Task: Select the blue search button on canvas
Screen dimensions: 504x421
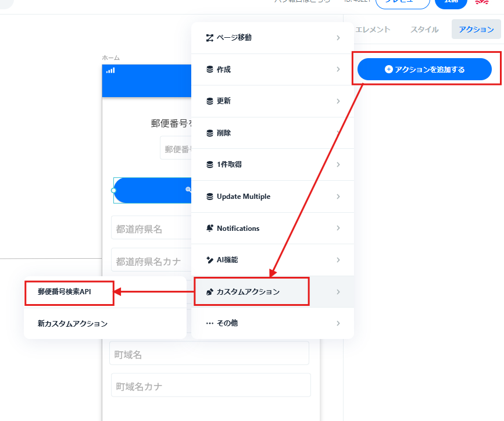Action: (153, 190)
